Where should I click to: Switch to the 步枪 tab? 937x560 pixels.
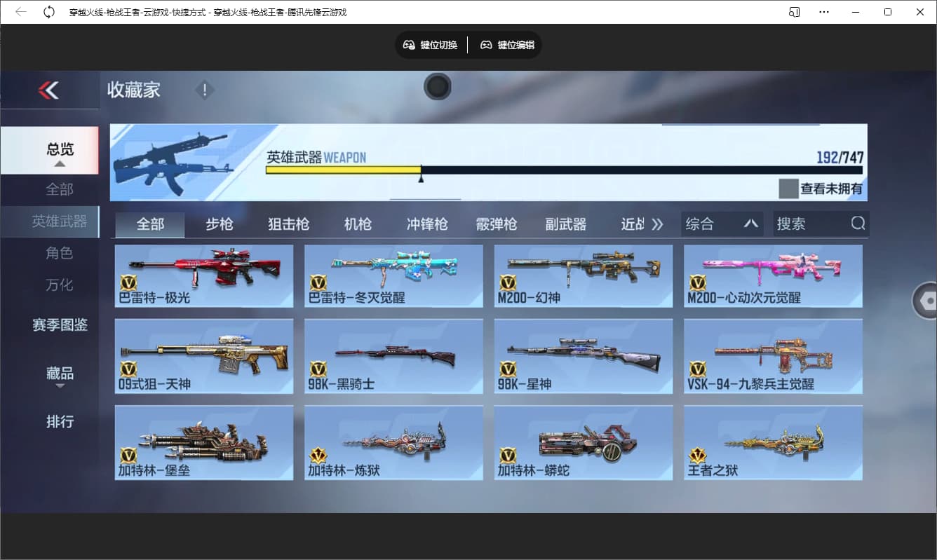tap(219, 224)
